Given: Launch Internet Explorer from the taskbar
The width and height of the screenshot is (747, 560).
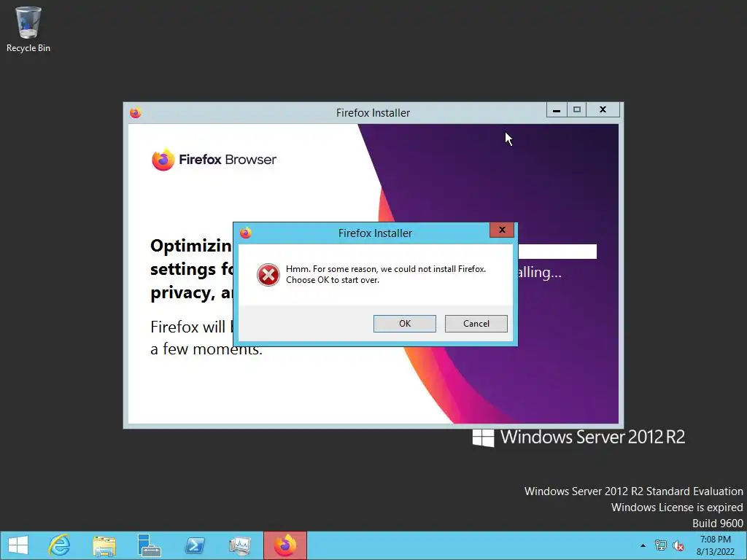Looking at the screenshot, I should tap(59, 545).
